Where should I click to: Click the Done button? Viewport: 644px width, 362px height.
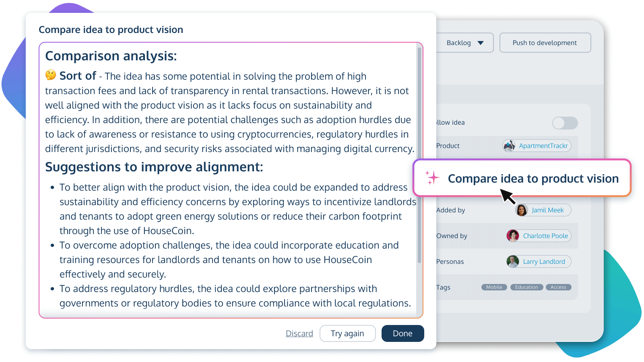coord(402,333)
